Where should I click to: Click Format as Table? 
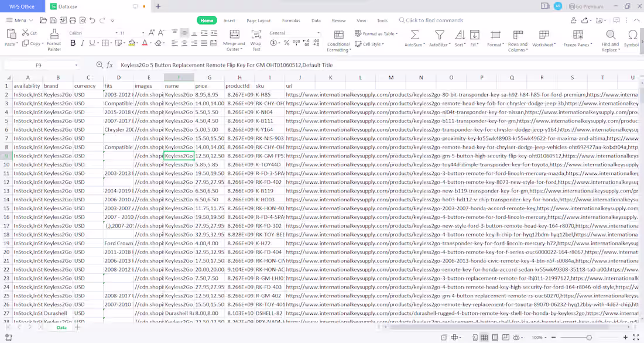375,33
